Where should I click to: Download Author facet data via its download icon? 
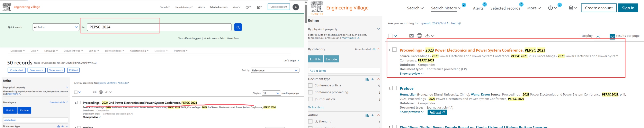[372, 115]
